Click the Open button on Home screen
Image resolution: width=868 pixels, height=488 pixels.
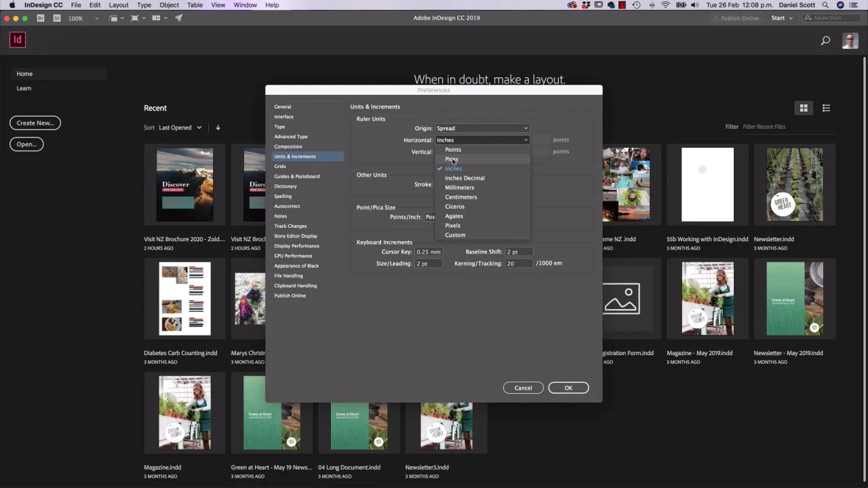pyautogui.click(x=26, y=144)
